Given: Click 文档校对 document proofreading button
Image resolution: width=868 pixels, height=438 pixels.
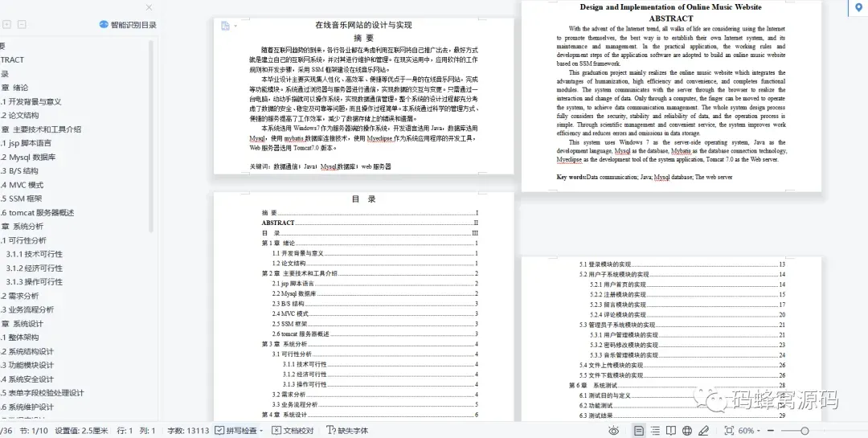Looking at the screenshot, I should (293, 430).
